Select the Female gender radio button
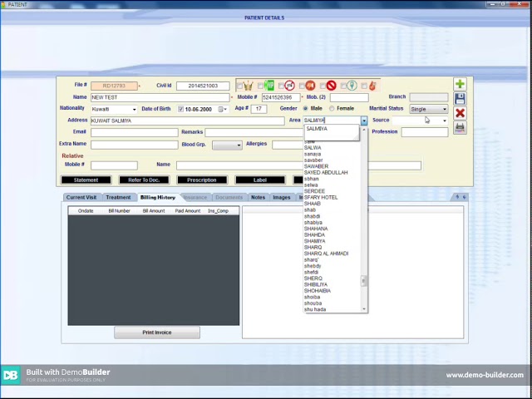The image size is (532, 399). (332, 109)
